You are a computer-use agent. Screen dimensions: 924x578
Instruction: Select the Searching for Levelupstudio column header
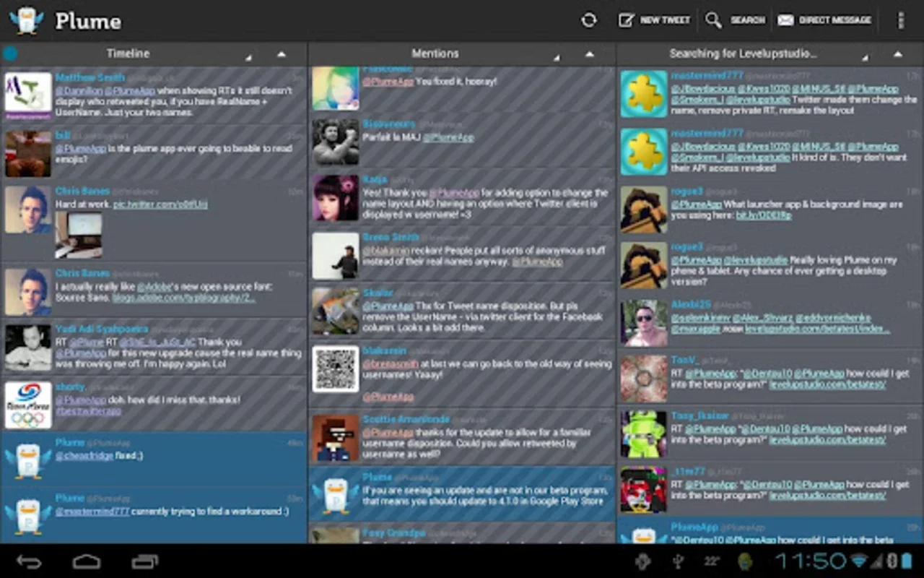743,53
